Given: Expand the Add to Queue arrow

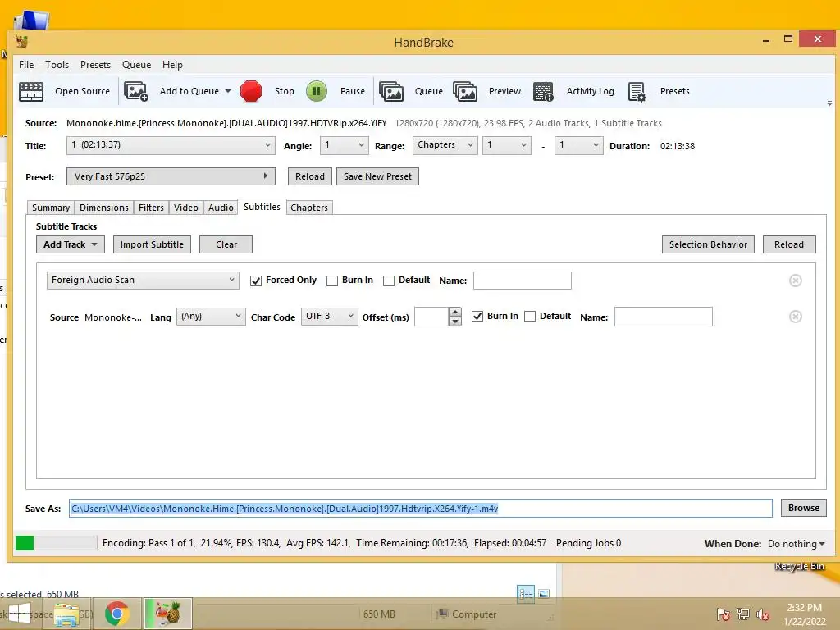Looking at the screenshot, I should (228, 91).
